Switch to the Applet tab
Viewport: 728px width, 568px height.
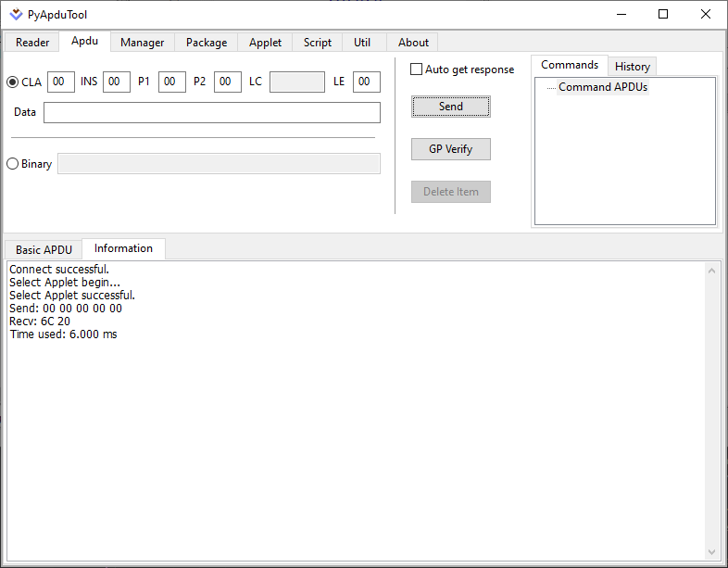click(265, 43)
